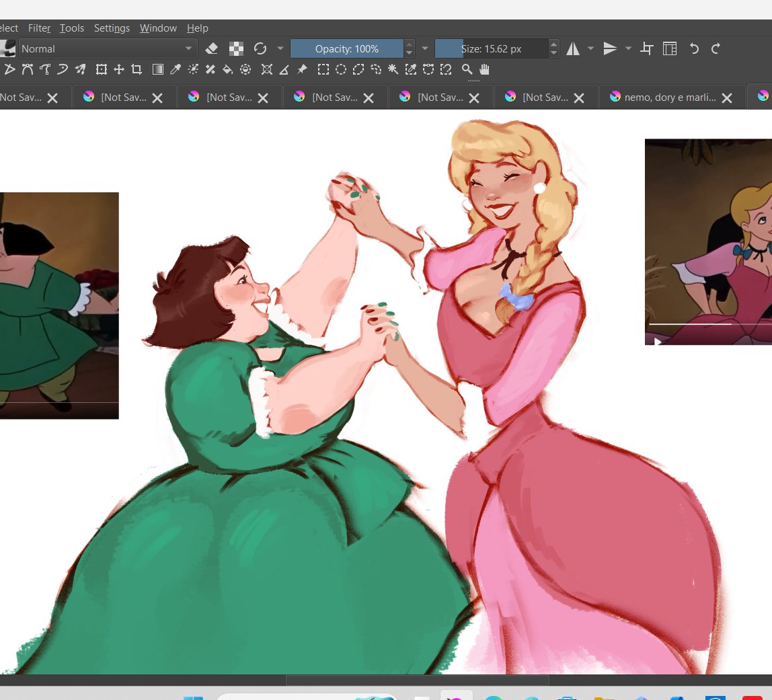
Task: Select the Transform tool
Action: (102, 69)
